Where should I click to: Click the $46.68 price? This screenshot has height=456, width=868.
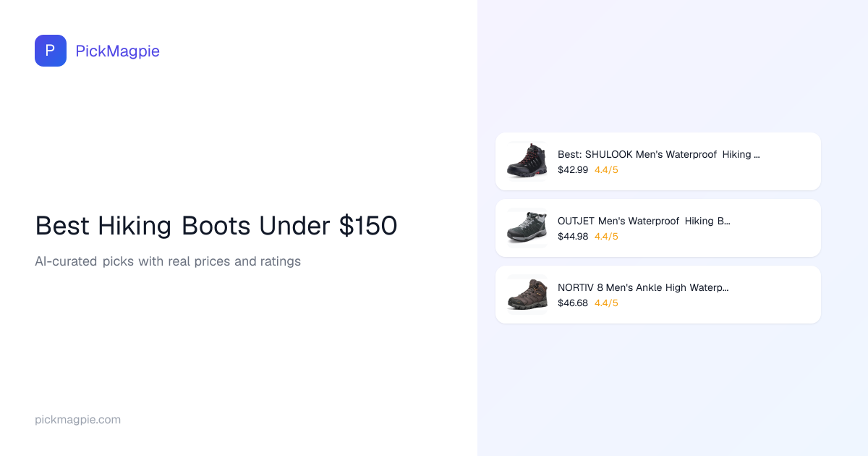573,303
